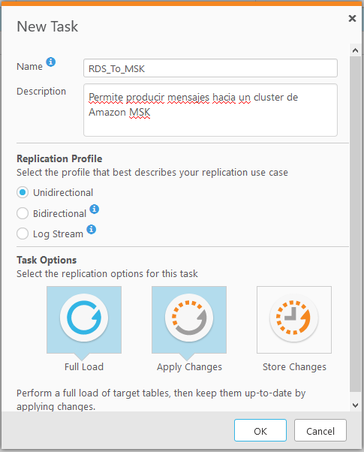Click the 'Select the replication options' text

[x=107, y=274]
